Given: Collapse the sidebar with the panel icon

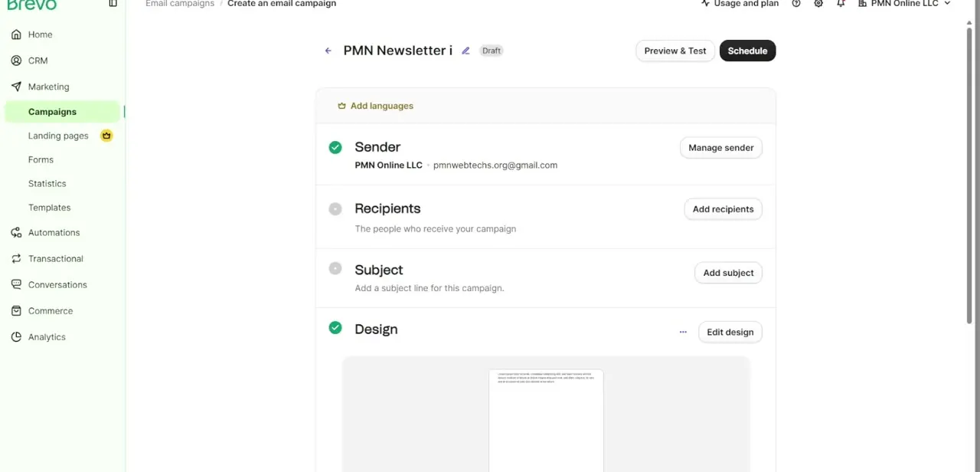Looking at the screenshot, I should pyautogui.click(x=113, y=4).
